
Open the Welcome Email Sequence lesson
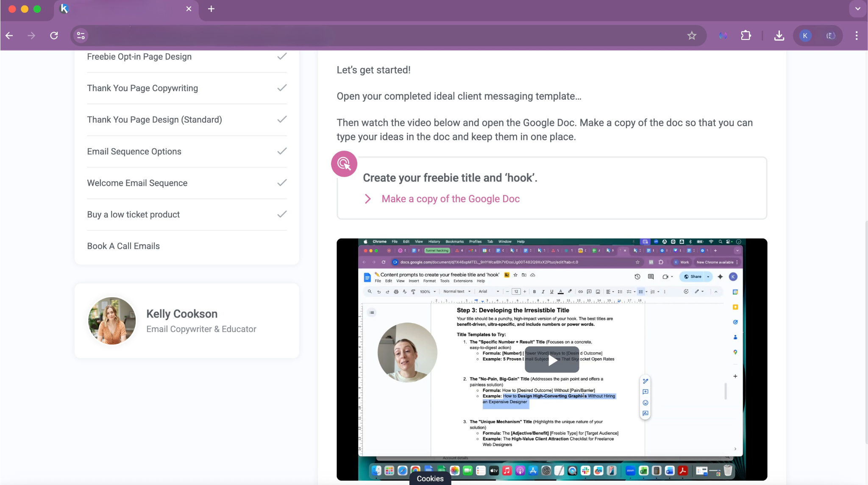pyautogui.click(x=137, y=183)
